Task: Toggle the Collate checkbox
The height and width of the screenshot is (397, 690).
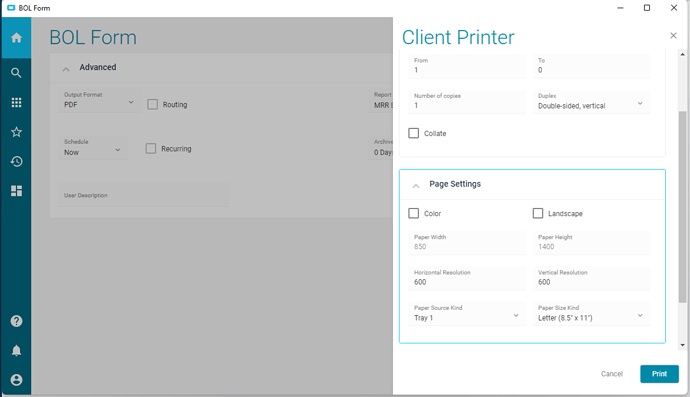Action: 414,133
